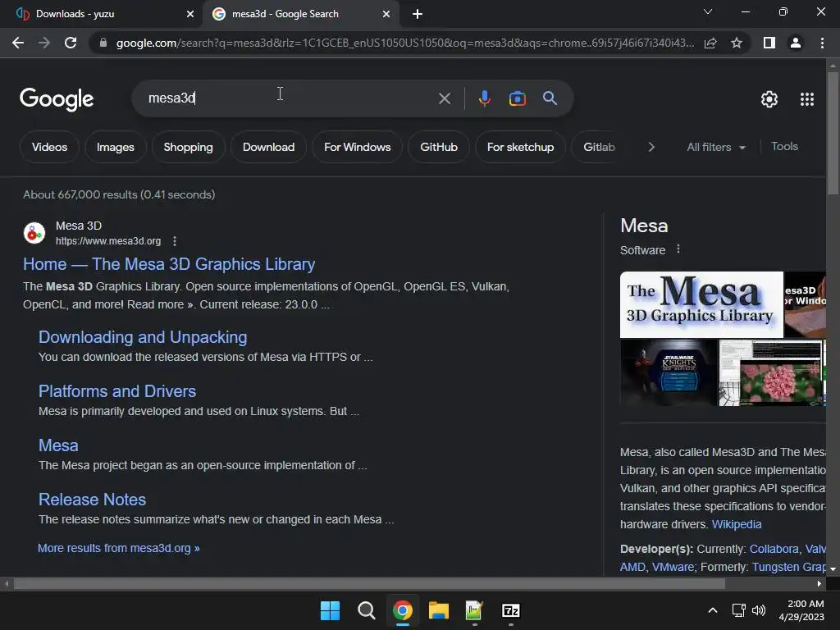Viewport: 840px width, 630px height.
Task: Expand the All filters dropdown
Action: point(715,147)
